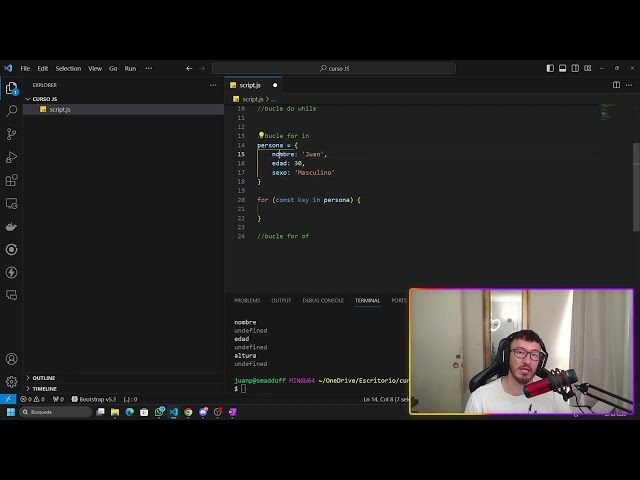Image resolution: width=640 pixels, height=480 pixels.
Task: Open the editor's More Actions ellipsis
Action: tap(629, 85)
